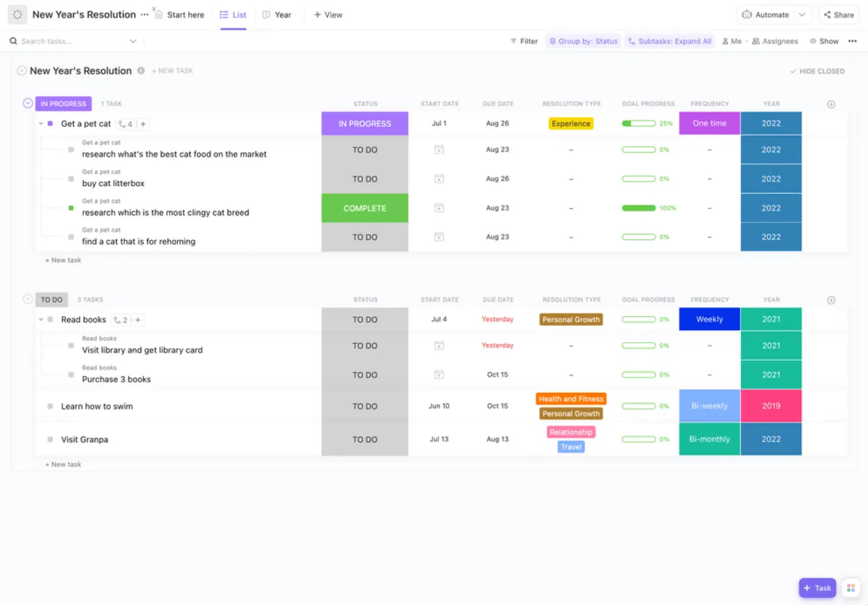Open the Show options

click(x=824, y=41)
